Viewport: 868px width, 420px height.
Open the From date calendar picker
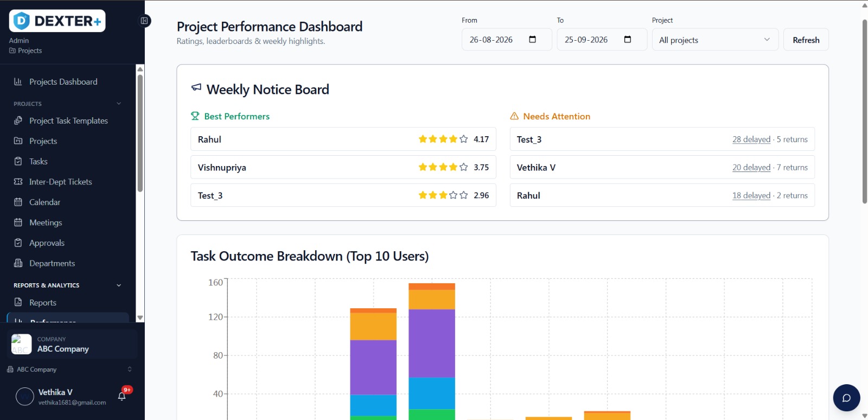click(x=532, y=39)
